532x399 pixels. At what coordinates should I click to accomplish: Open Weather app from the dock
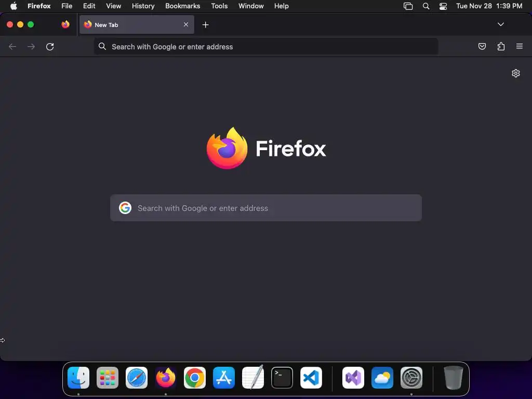click(382, 378)
